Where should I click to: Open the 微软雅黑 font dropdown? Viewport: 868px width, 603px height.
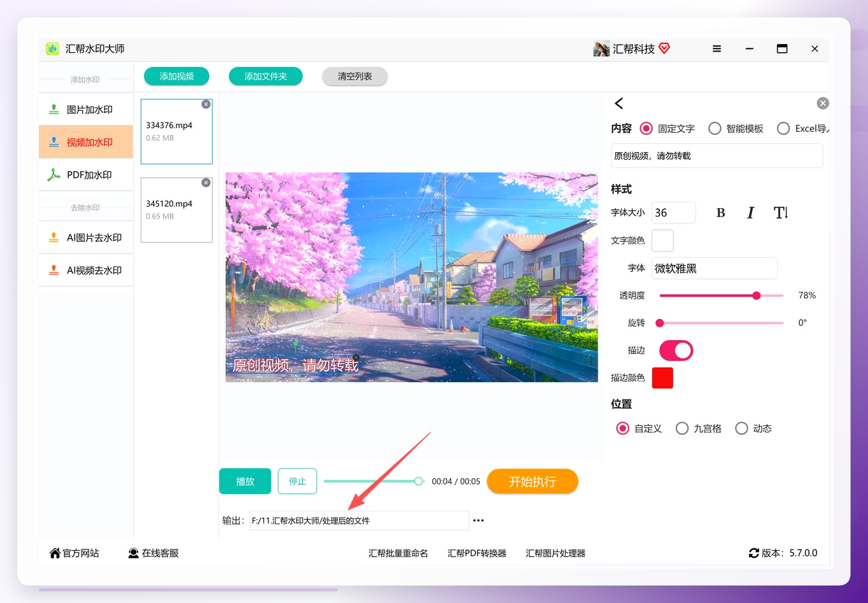tap(715, 268)
